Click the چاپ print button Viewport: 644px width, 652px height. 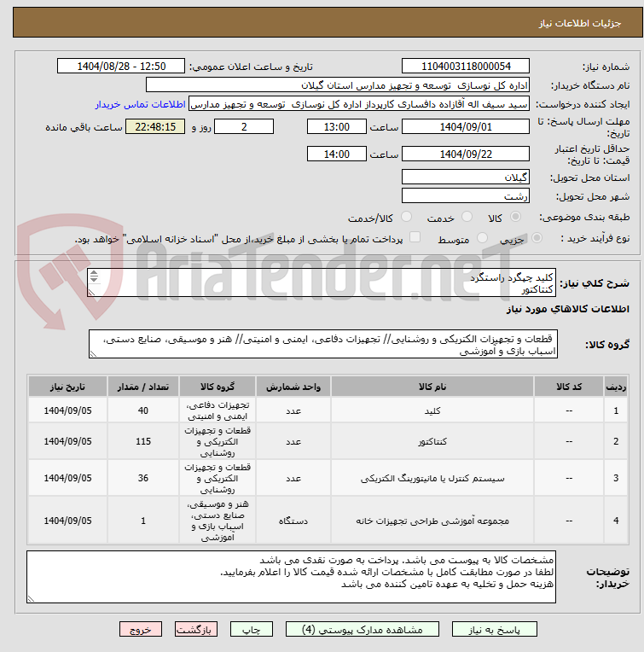coord(252,630)
